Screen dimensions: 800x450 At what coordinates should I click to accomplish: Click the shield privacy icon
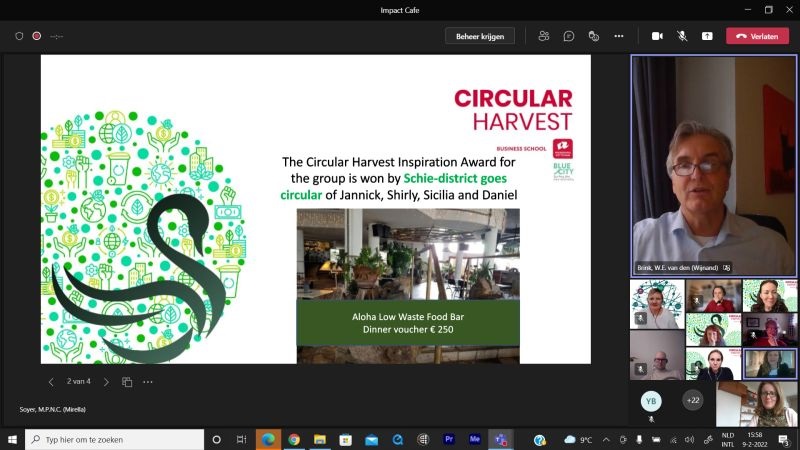pyautogui.click(x=19, y=36)
